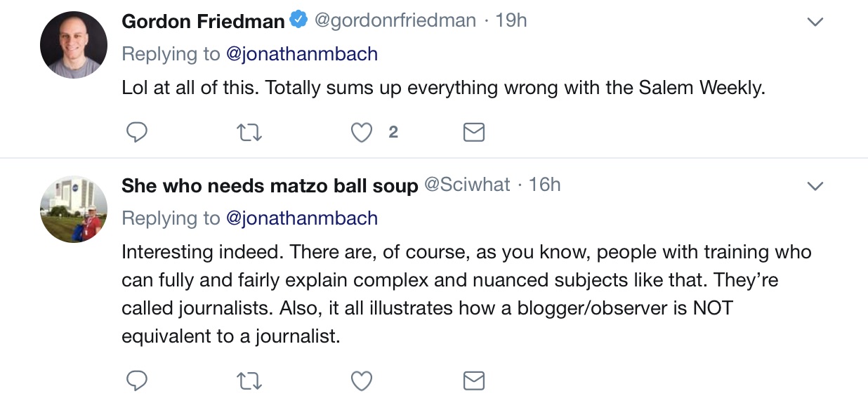Visit the @gordonrfriedman handle
The height and width of the screenshot is (403, 868).
[x=395, y=21]
